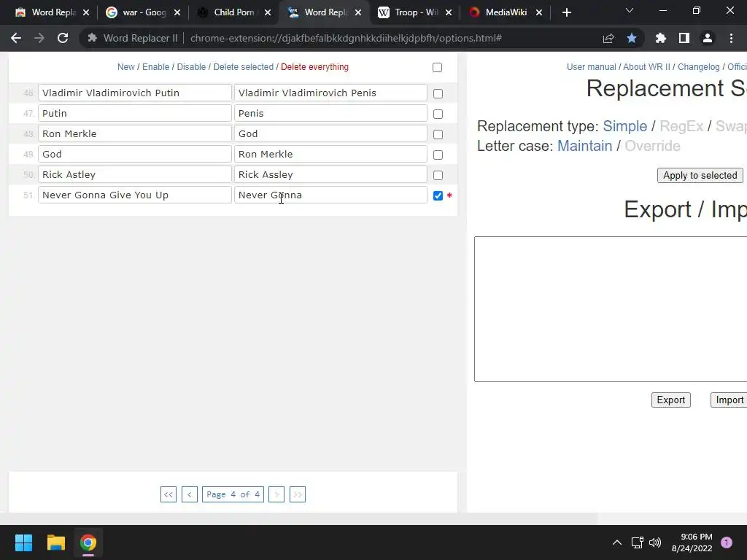Open the share this page icon
Screen dimensions: 747x560
click(608, 38)
